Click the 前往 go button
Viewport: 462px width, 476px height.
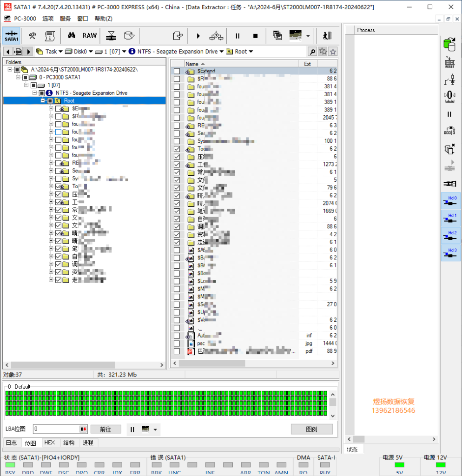coord(106,429)
